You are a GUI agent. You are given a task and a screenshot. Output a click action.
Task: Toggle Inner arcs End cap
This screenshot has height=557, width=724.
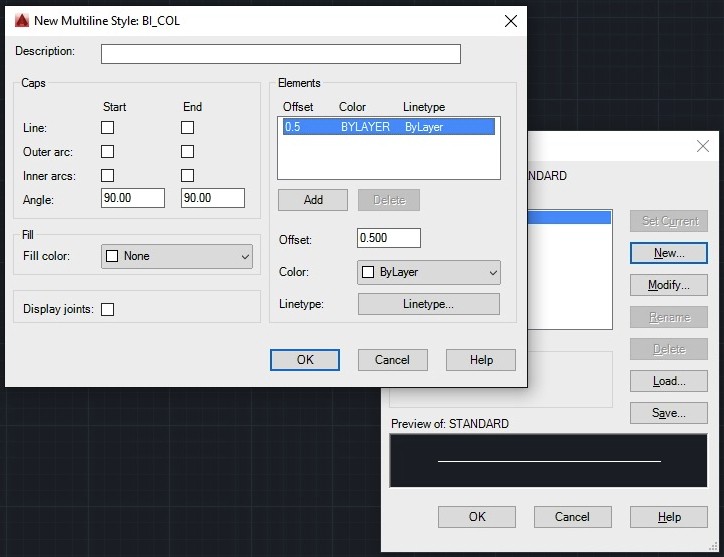click(x=187, y=176)
